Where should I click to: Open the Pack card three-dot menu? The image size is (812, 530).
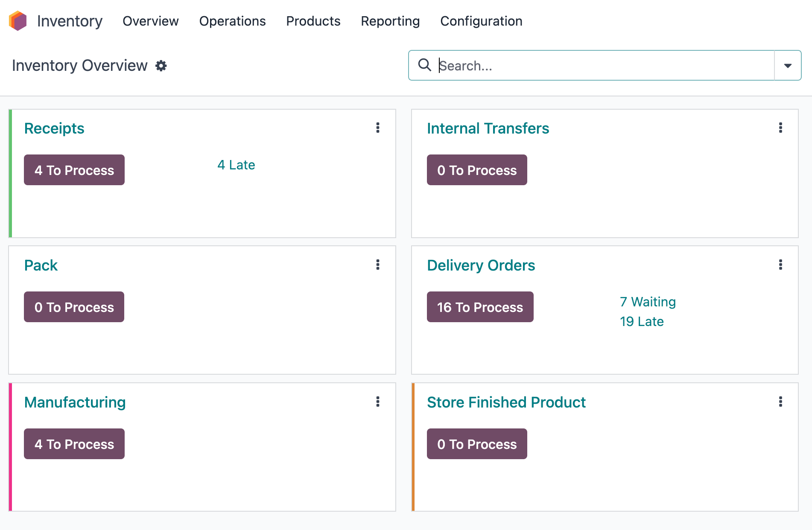[x=378, y=265]
